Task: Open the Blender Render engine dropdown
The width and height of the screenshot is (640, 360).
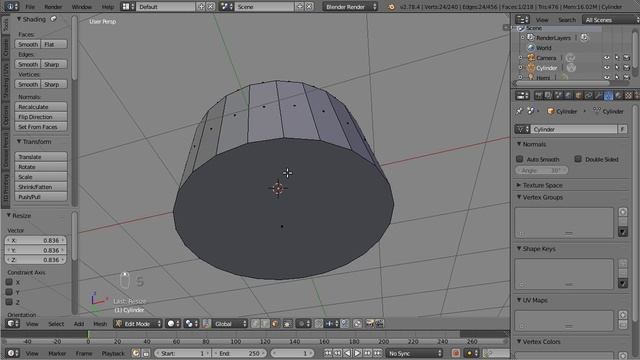Action: pos(350,7)
